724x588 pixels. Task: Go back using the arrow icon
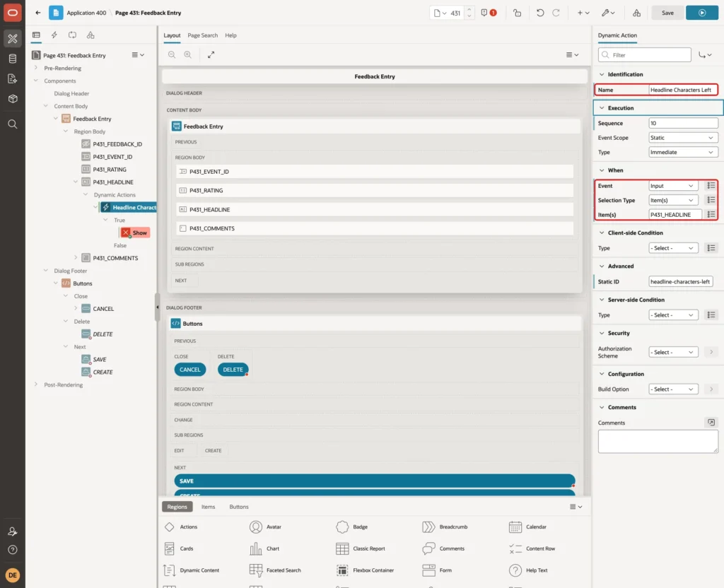coord(38,13)
